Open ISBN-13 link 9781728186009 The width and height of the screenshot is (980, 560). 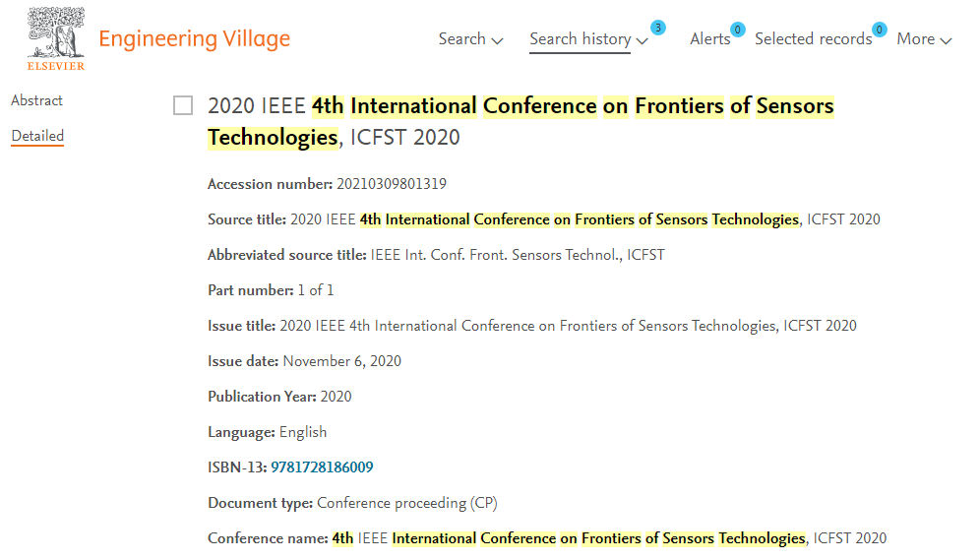322,467
